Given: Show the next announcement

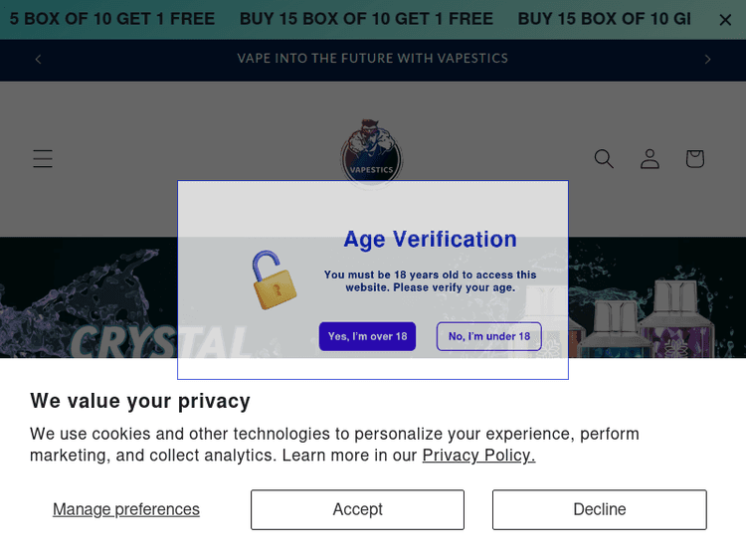Looking at the screenshot, I should click(708, 60).
